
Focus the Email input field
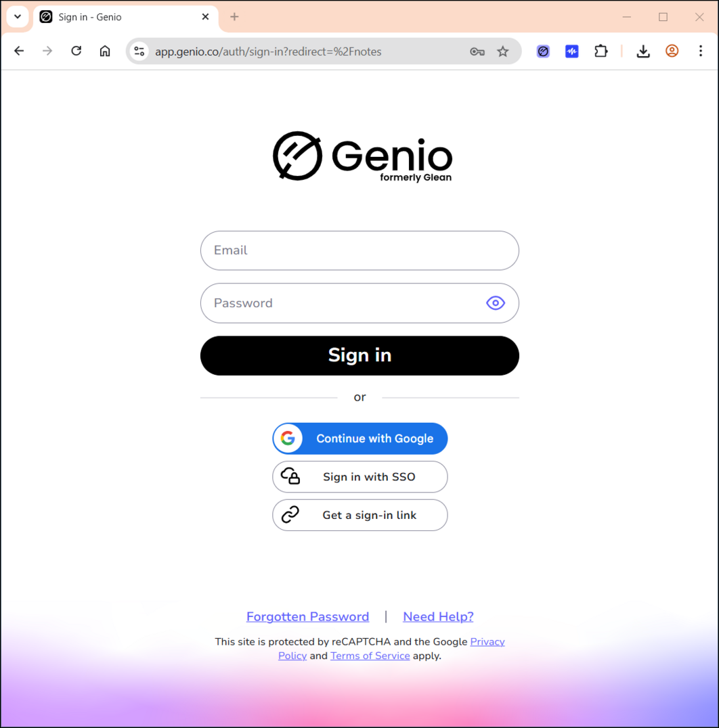pyautogui.click(x=359, y=251)
